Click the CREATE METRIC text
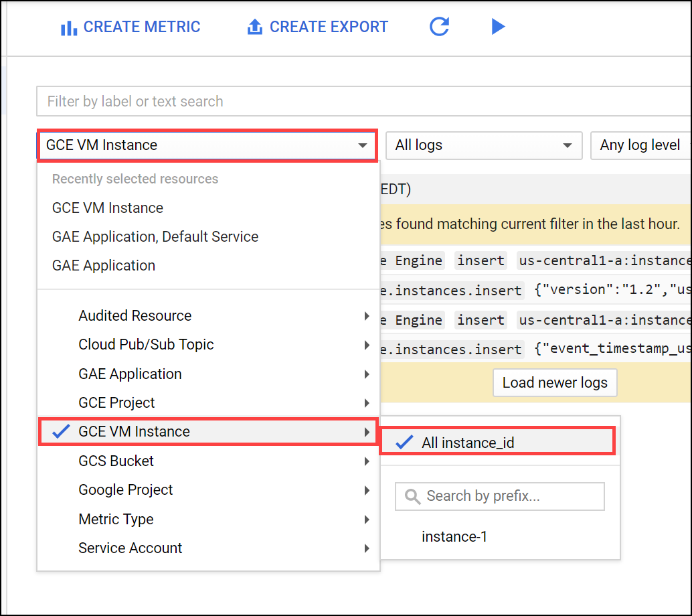The height and width of the screenshot is (616, 692). pos(142,27)
